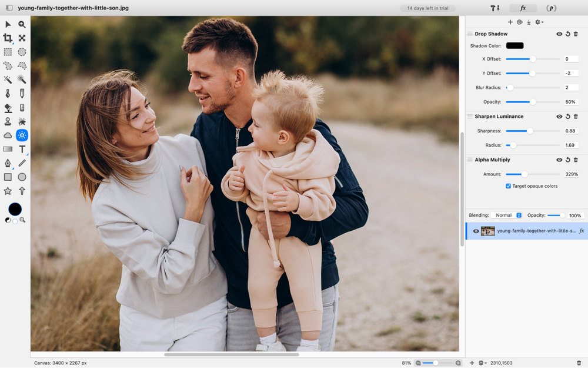Open the Blending mode dropdown
588x368 pixels.
click(x=506, y=216)
